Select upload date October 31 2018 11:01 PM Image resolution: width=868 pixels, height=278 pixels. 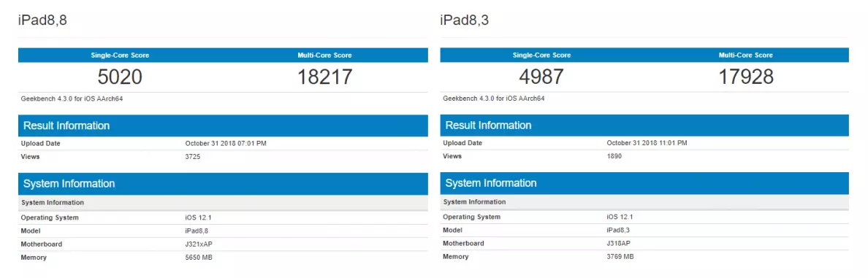click(647, 143)
